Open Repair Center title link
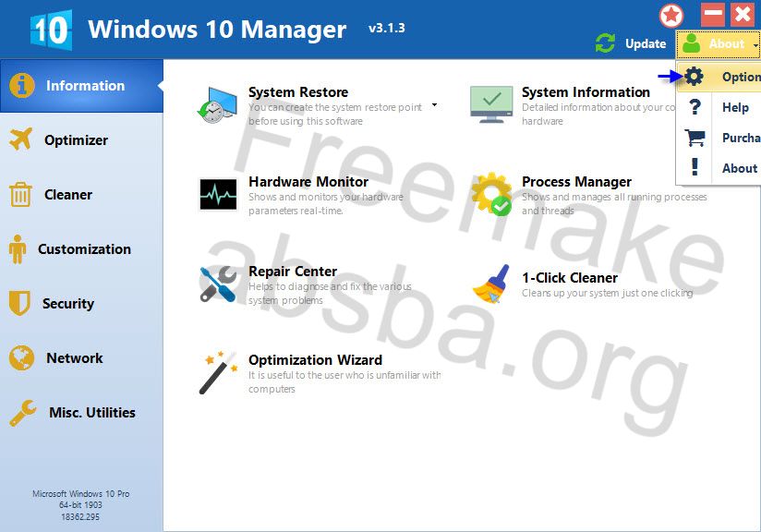This screenshot has height=532, width=761. tap(293, 272)
